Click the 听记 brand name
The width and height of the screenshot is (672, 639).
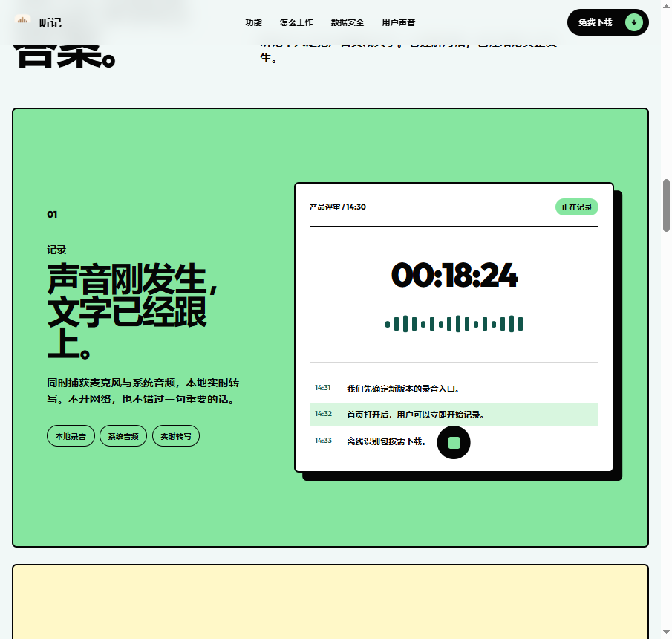tap(50, 23)
